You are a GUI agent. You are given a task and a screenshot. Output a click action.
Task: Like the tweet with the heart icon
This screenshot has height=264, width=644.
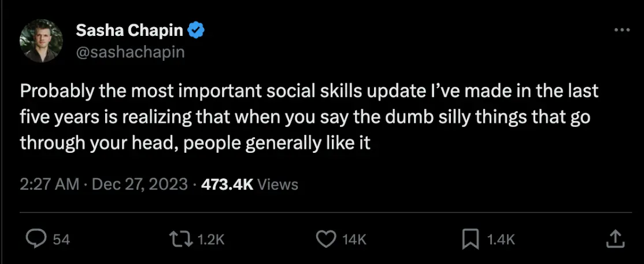[327, 239]
